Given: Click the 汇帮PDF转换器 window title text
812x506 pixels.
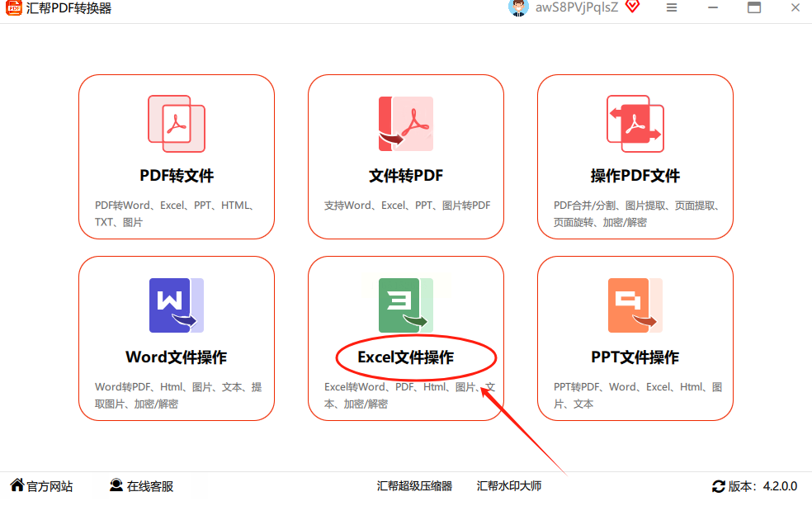Looking at the screenshot, I should click(x=68, y=8).
